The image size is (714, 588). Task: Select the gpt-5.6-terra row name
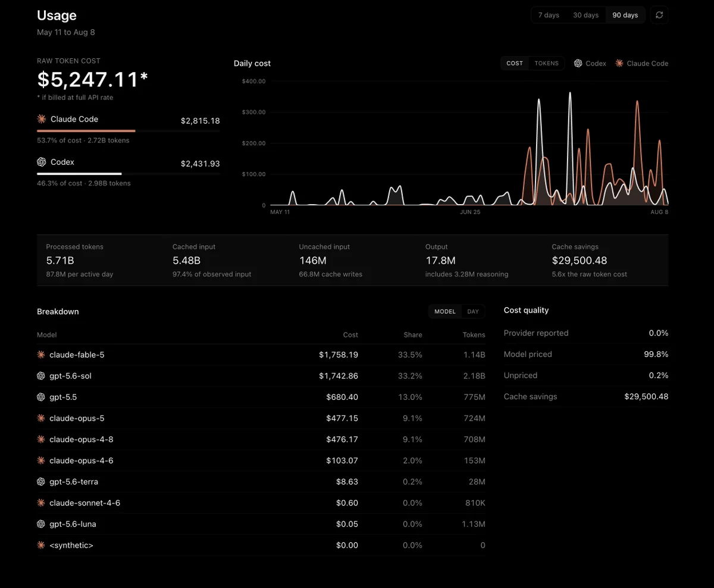click(x=74, y=481)
